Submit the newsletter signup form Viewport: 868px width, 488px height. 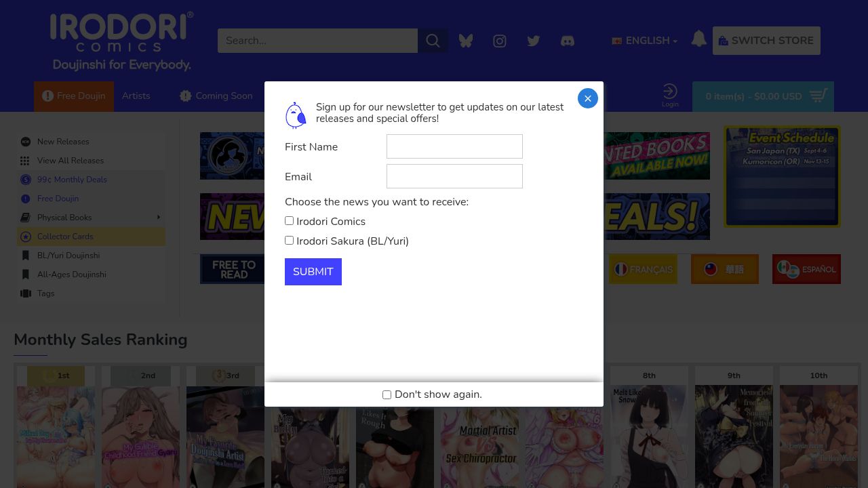[x=313, y=272]
